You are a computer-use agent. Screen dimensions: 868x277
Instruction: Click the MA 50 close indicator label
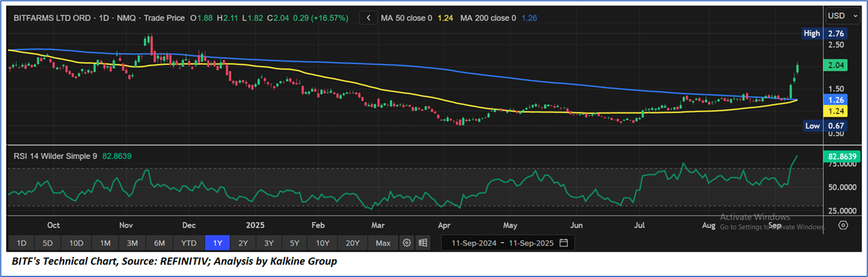[x=407, y=18]
